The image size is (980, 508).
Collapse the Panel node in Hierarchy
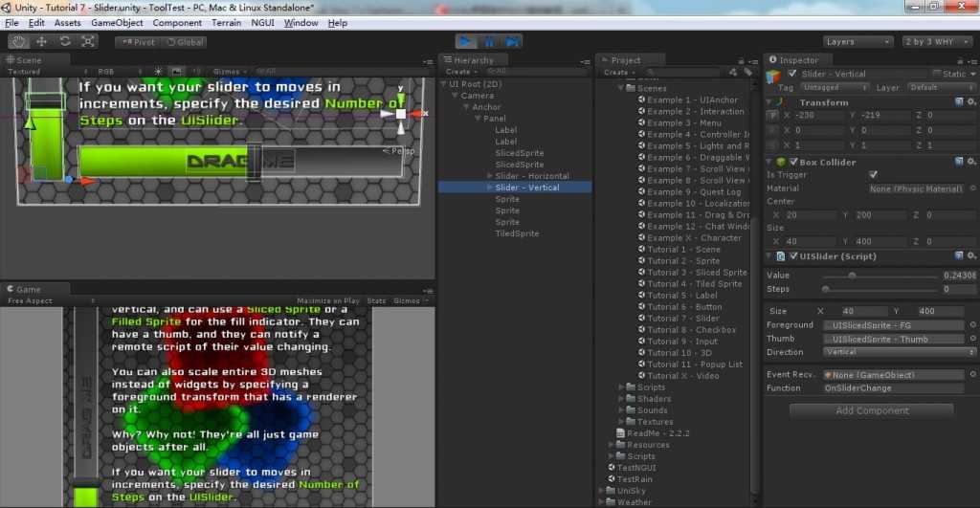[479, 119]
